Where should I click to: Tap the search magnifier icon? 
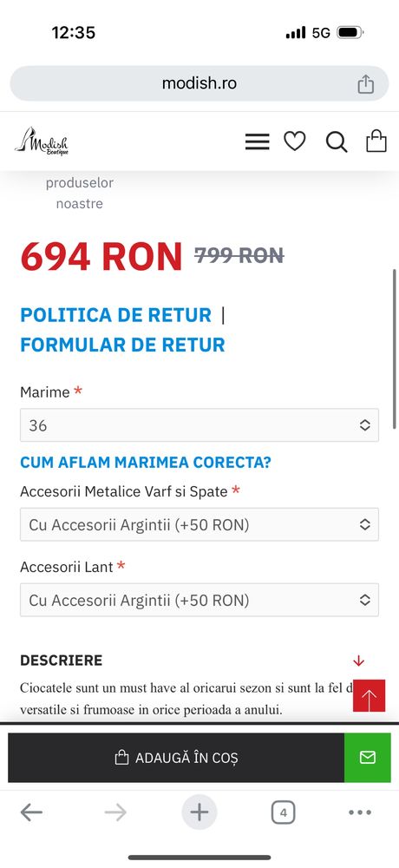tap(336, 142)
